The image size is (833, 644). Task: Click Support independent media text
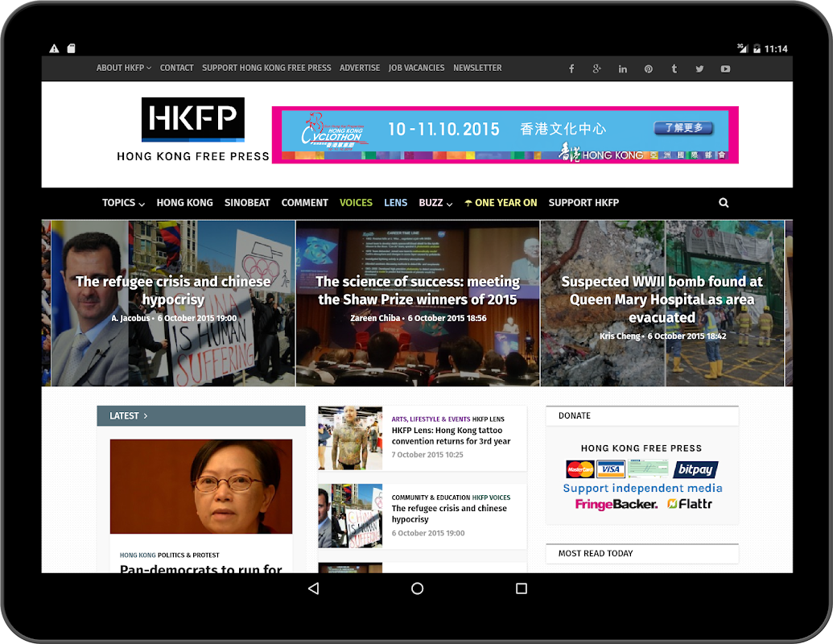642,488
